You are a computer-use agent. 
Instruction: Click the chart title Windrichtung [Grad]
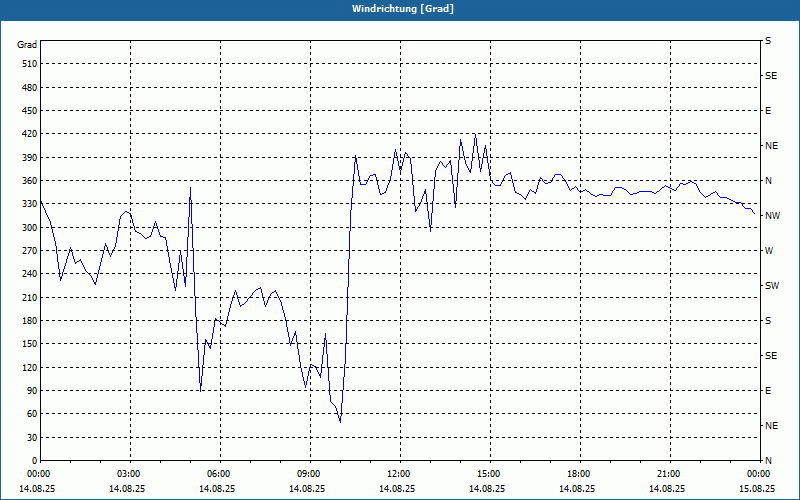click(403, 9)
